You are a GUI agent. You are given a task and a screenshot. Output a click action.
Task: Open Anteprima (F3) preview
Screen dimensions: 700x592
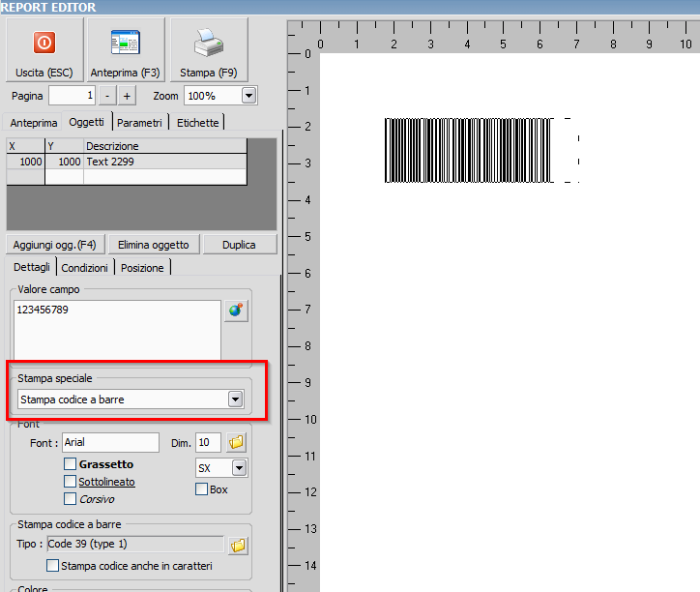126,49
